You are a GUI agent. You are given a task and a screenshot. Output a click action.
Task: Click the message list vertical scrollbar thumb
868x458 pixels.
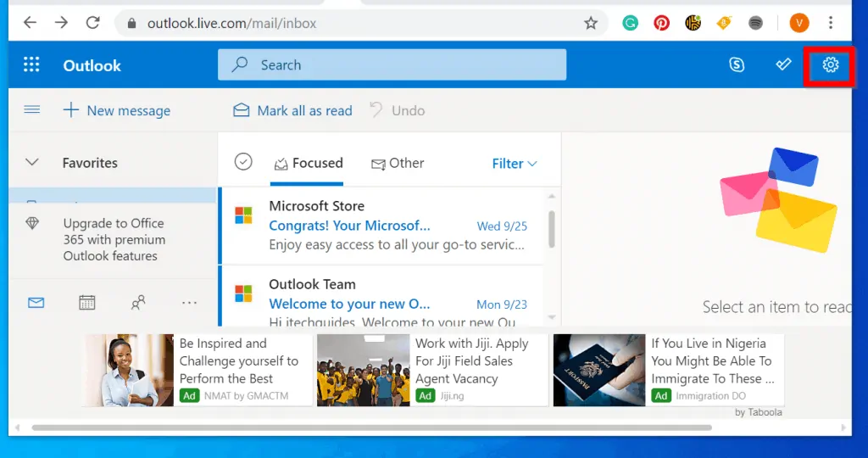(551, 229)
